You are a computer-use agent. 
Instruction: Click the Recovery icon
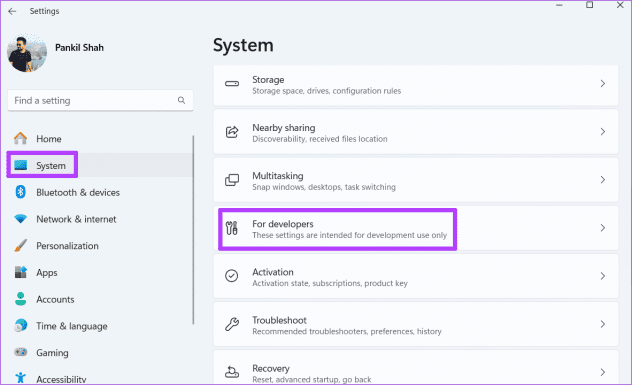232,372
